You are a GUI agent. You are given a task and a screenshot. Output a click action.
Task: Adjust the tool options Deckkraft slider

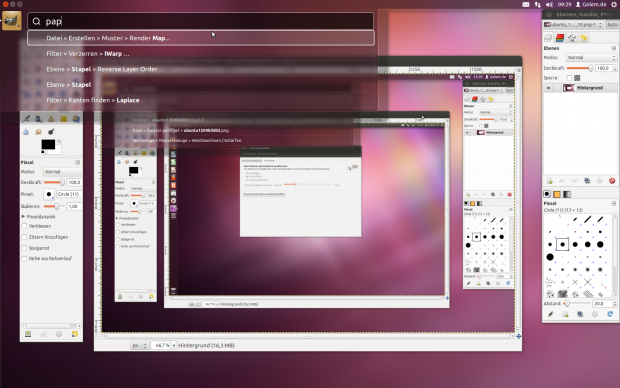[x=55, y=182]
